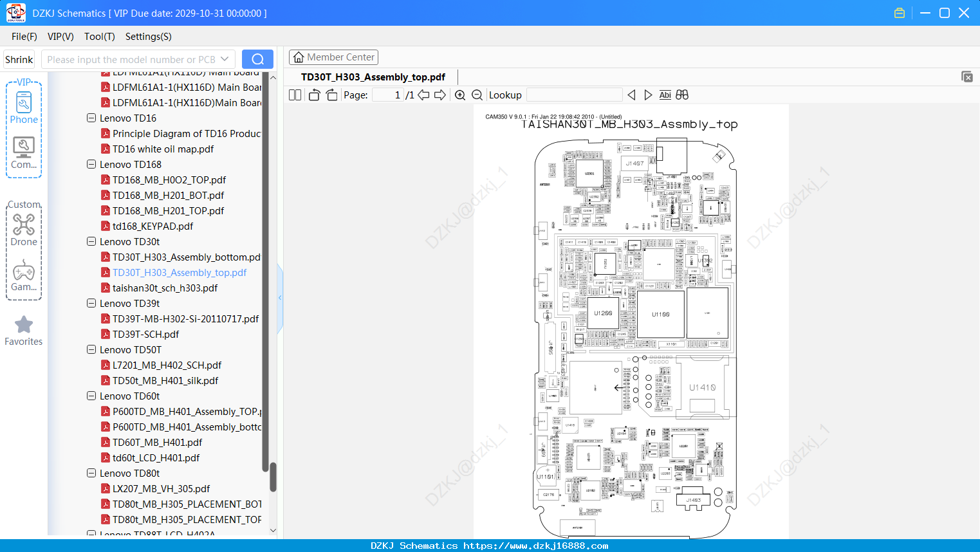This screenshot has height=552, width=980.
Task: Open the Settings(S) menu
Action: (149, 37)
